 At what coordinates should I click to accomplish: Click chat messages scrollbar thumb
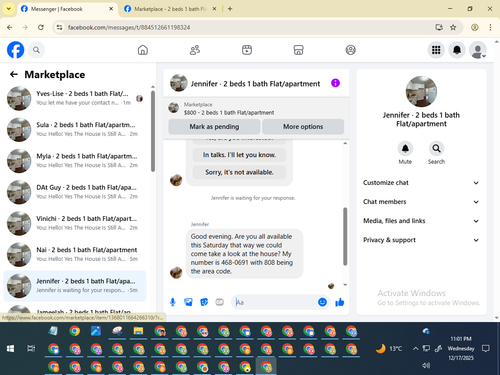pyautogui.click(x=345, y=237)
